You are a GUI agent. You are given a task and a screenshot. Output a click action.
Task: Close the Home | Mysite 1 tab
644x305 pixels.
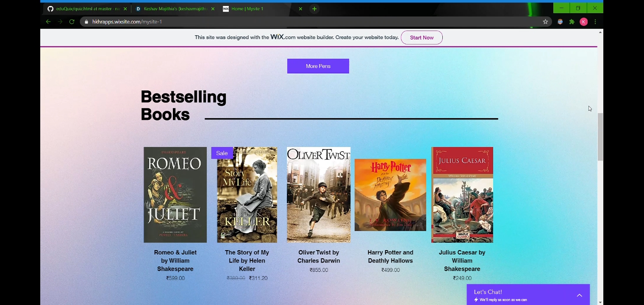point(300,8)
